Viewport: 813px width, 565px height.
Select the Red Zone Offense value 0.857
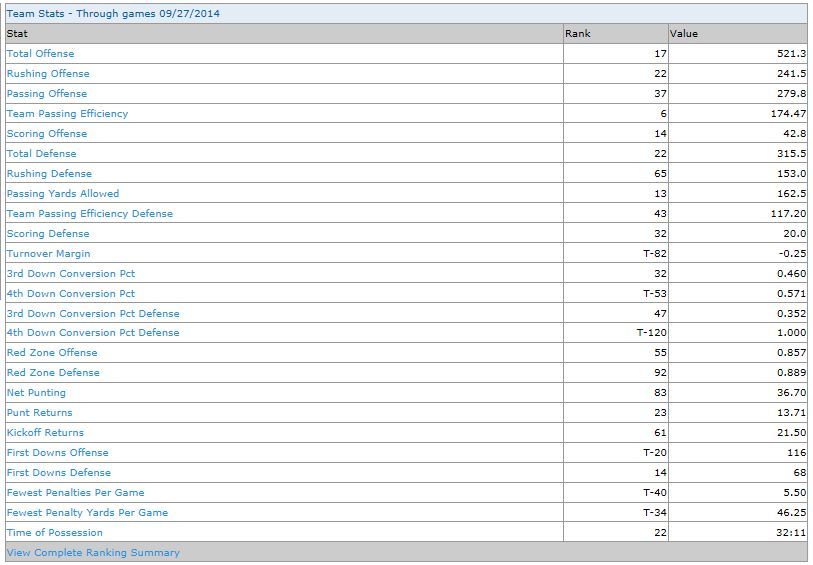point(791,352)
